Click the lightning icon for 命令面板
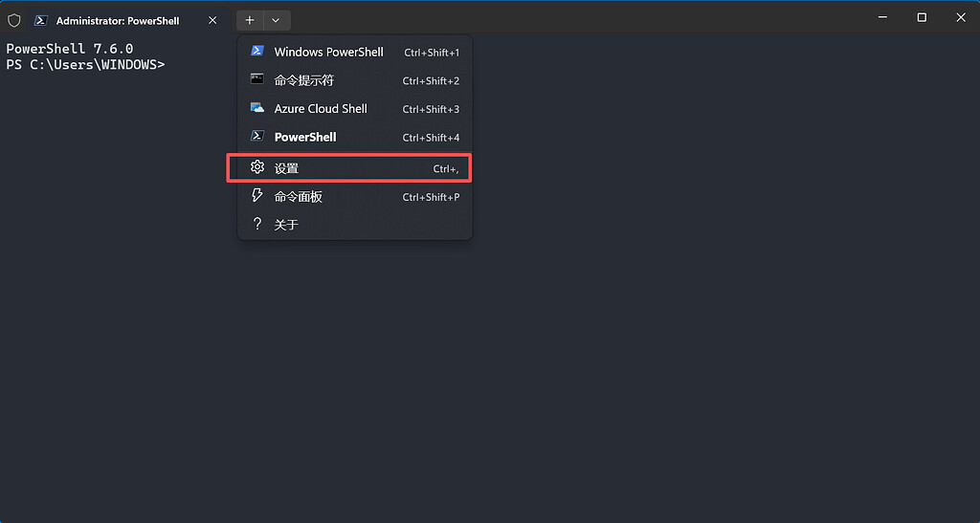Image resolution: width=980 pixels, height=523 pixels. point(256,195)
